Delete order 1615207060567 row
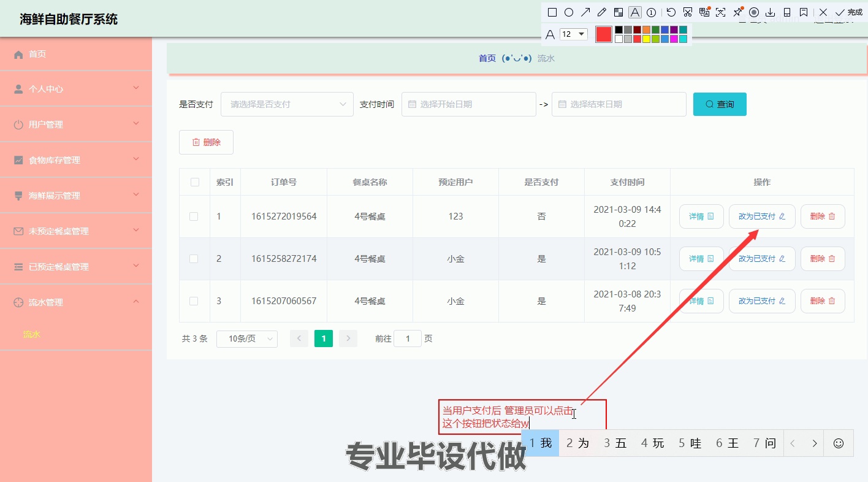 pyautogui.click(x=823, y=301)
